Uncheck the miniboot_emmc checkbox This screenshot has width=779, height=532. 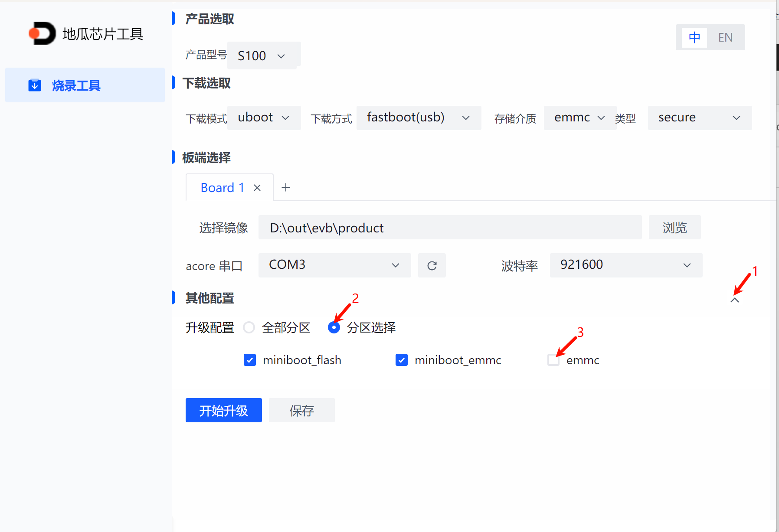[402, 360]
